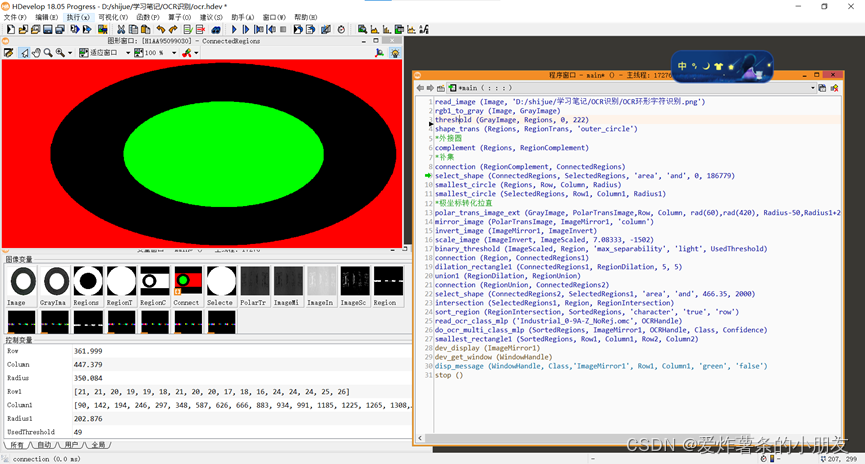
Task: Click the 3D axes icon in graphics window
Action: (380, 52)
